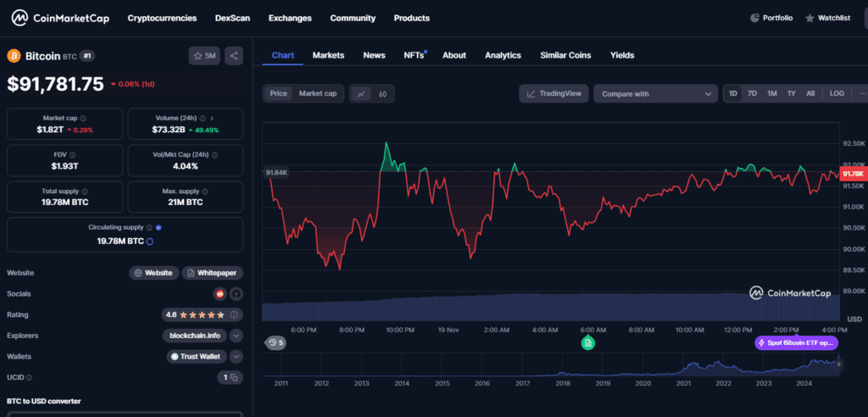Click the chart more options ellipsis

862,93
